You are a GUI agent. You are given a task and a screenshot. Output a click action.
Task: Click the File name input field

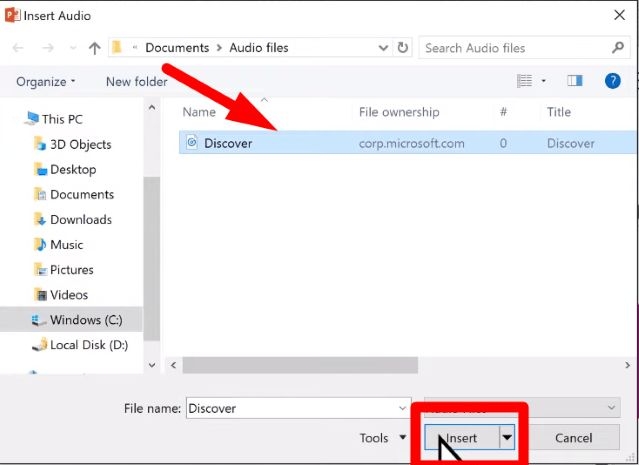point(299,408)
